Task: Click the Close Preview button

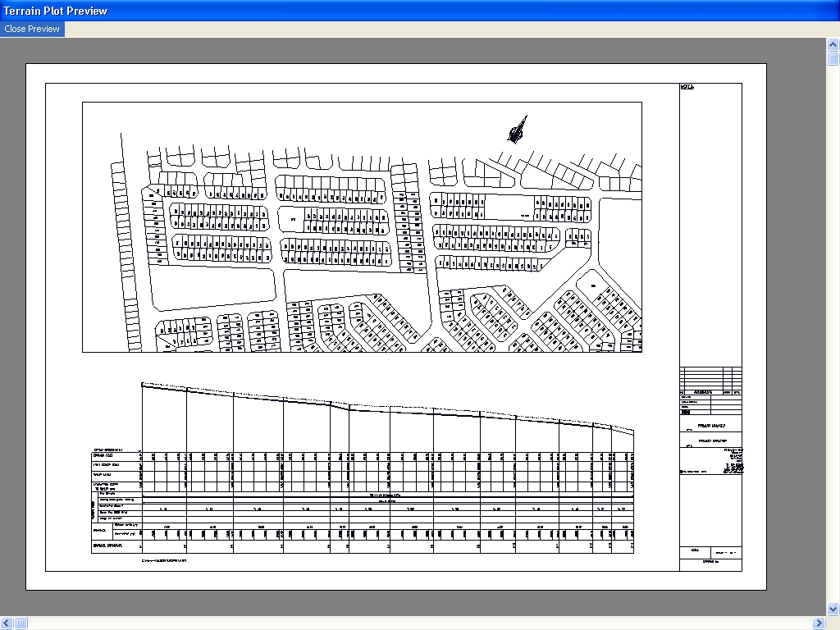Action: click(32, 29)
